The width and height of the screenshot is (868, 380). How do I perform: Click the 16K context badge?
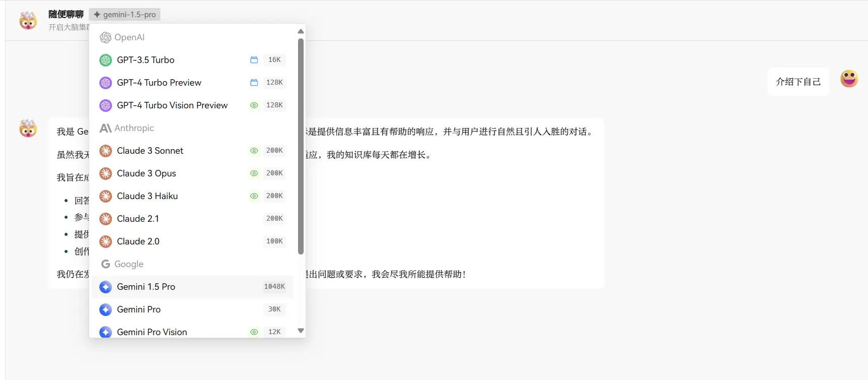click(274, 60)
